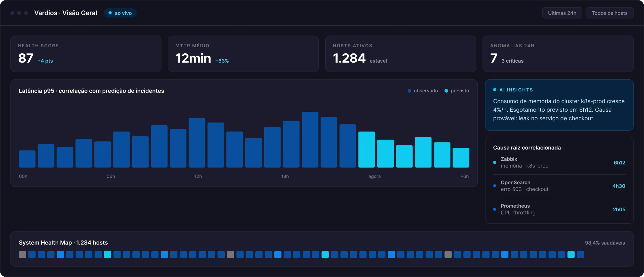
Task: Select the Prometheus CPU throttling entry
Action: [x=559, y=209]
